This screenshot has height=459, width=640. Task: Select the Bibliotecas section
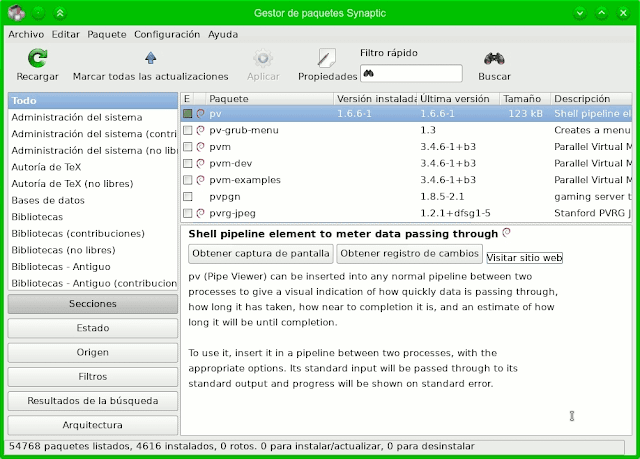pos(93,217)
